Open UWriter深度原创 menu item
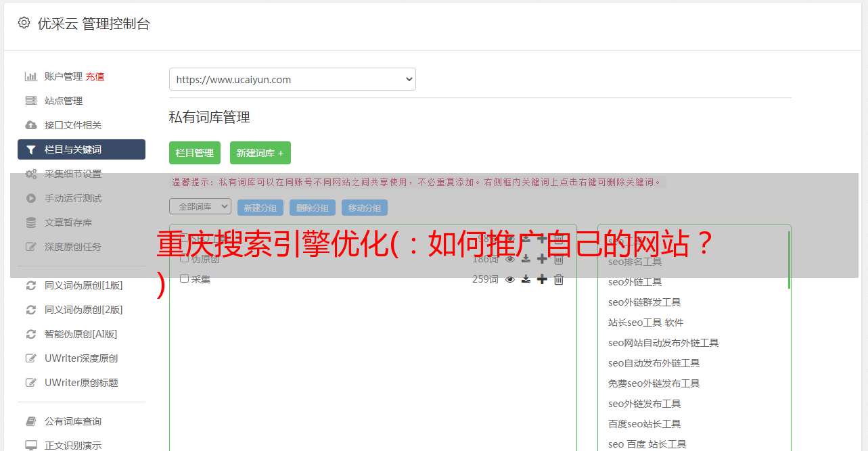 pyautogui.click(x=81, y=358)
